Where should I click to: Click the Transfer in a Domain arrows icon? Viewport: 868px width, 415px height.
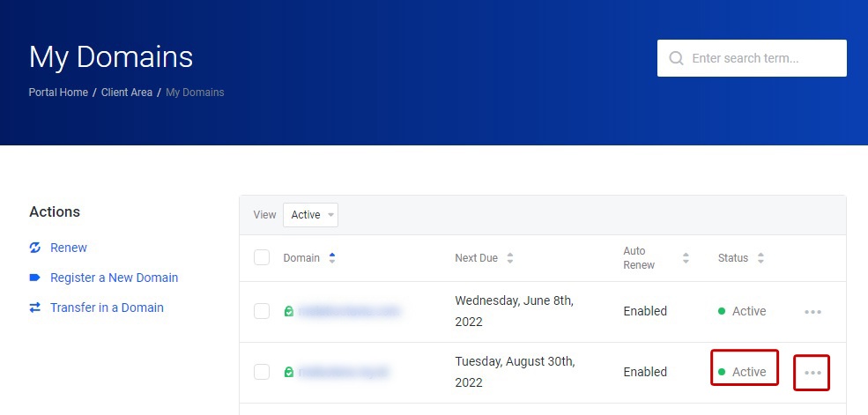click(x=35, y=308)
